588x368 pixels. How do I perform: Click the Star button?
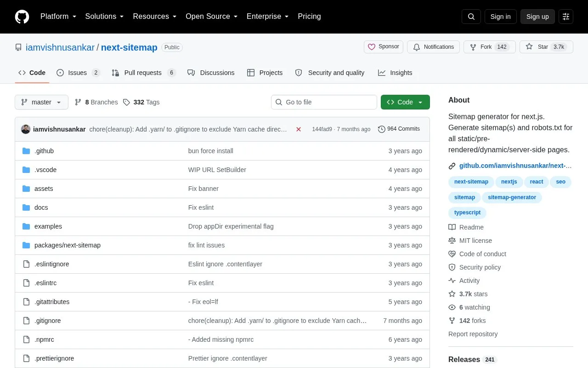pyautogui.click(x=546, y=47)
